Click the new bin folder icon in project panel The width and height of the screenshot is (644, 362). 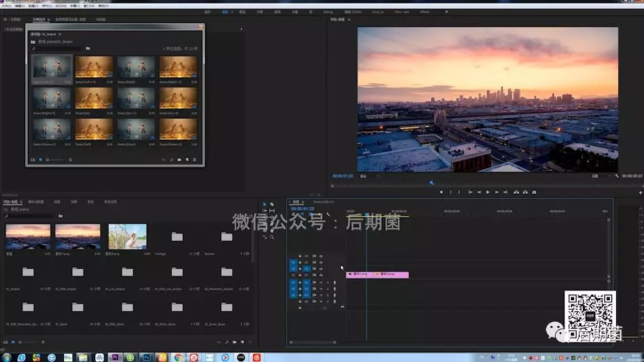coord(233,343)
